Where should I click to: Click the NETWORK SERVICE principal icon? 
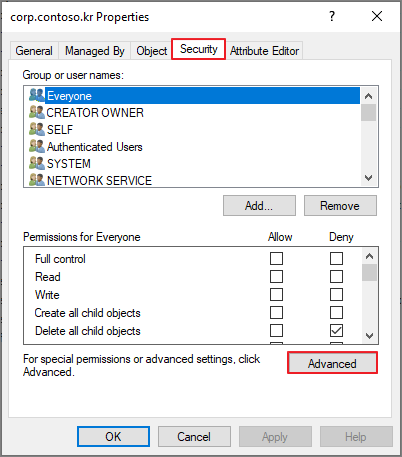click(x=37, y=180)
